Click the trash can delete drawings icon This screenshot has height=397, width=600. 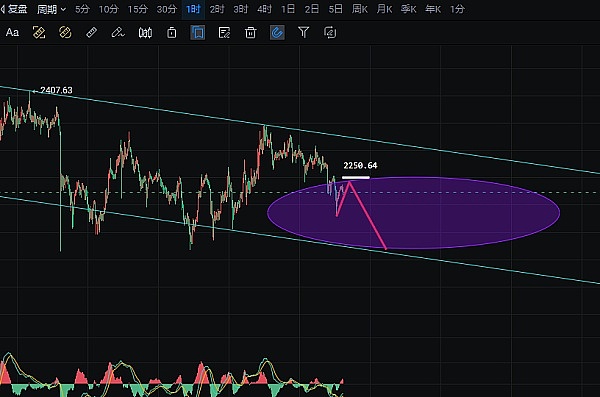pos(251,33)
